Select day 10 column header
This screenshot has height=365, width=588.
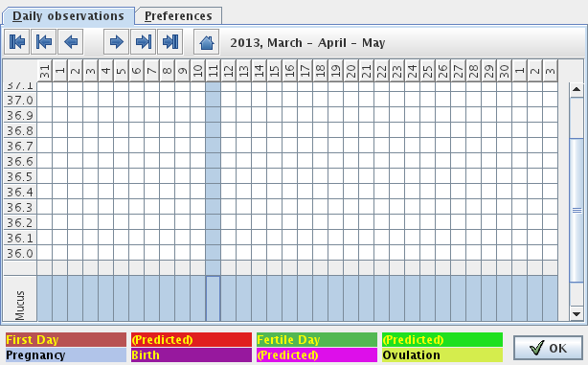(x=197, y=71)
